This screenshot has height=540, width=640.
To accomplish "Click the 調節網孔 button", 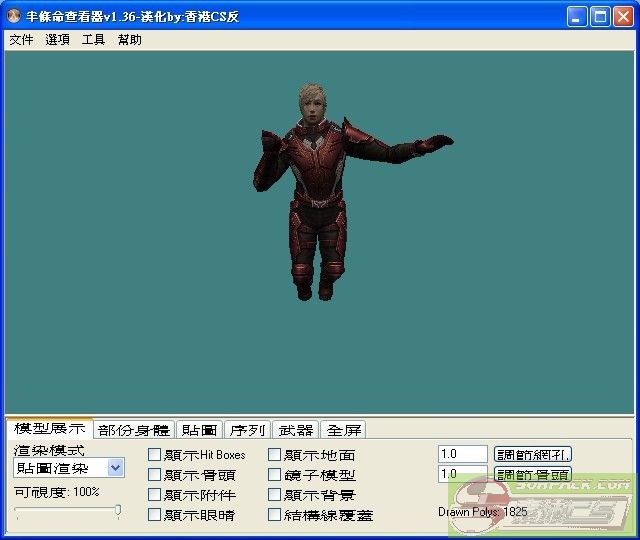I will click(534, 454).
